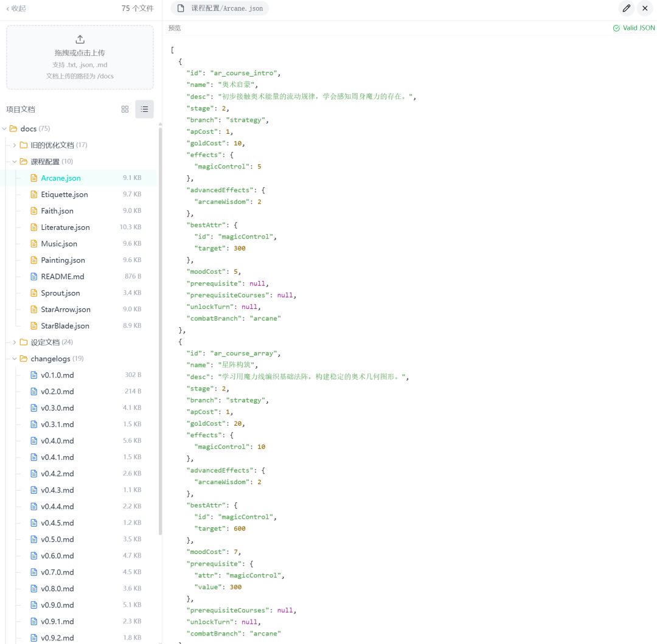Screen dimensions: 657x644
Task: Click the 876 B size of README.md
Action: pyautogui.click(x=133, y=276)
